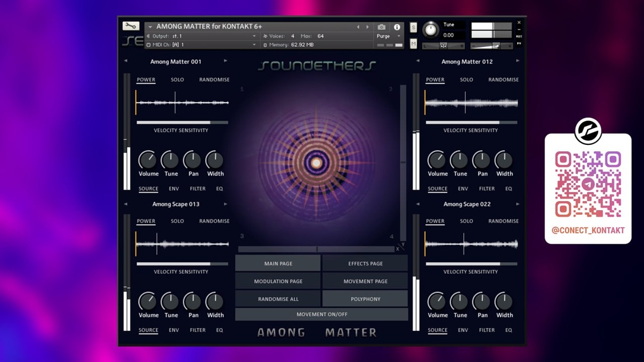Select previous sound for Among Matter 012
644x362 pixels.
point(418,61)
